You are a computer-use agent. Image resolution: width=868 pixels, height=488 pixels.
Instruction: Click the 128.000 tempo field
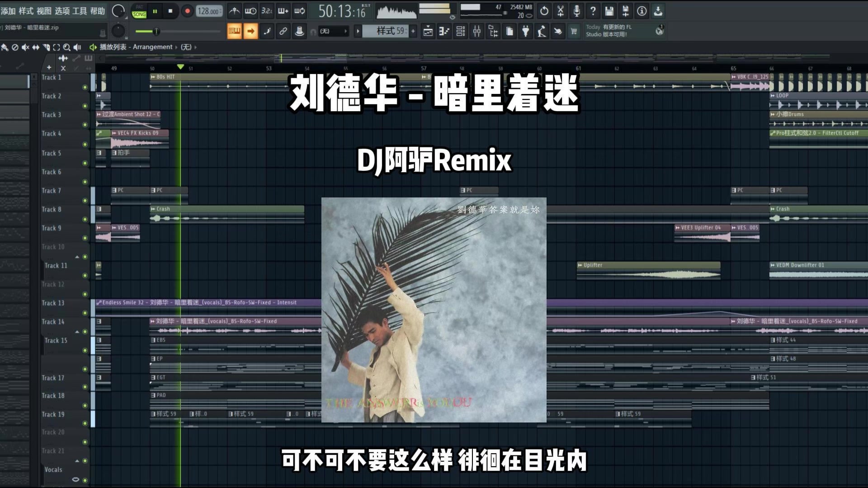[x=209, y=11]
